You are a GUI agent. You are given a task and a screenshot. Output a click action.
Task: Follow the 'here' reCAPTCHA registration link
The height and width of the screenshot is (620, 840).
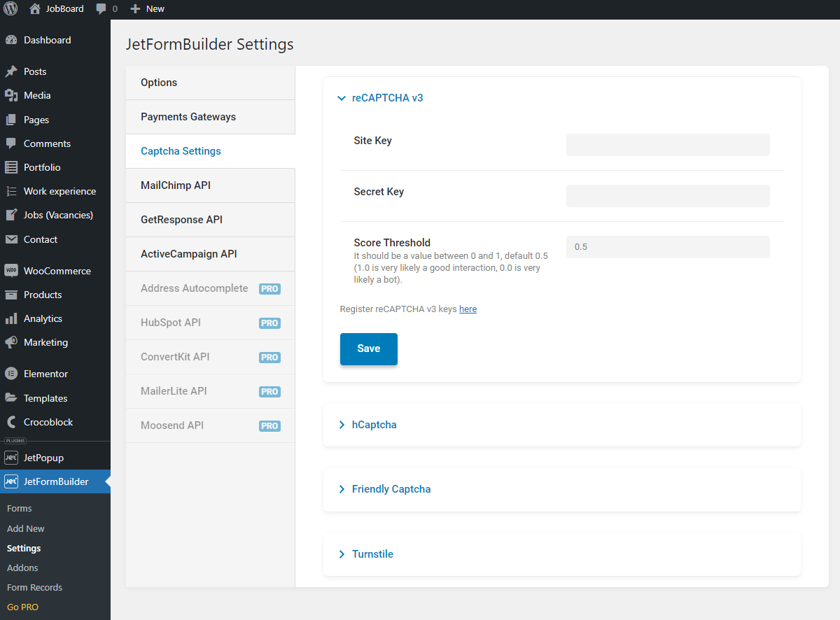pos(468,309)
